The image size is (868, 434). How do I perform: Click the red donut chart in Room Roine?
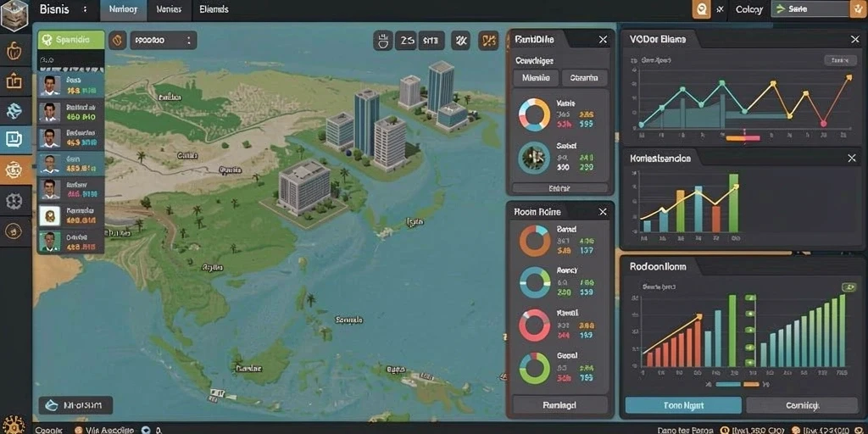(535, 325)
